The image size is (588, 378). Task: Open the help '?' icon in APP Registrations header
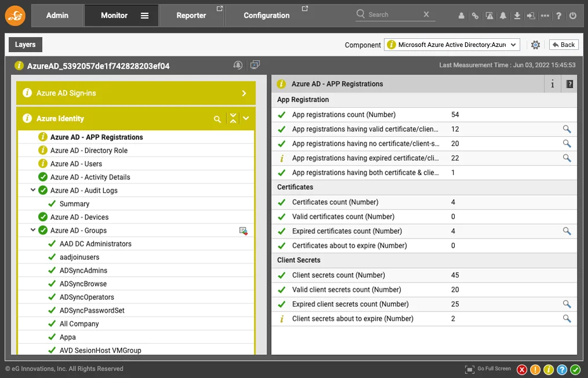click(x=569, y=84)
